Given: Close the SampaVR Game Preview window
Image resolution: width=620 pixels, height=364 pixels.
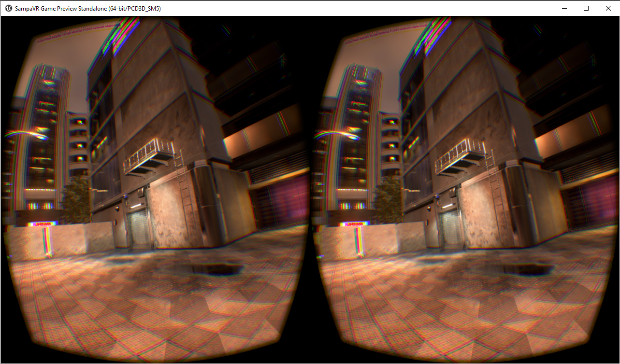Looking at the screenshot, I should (608, 8).
